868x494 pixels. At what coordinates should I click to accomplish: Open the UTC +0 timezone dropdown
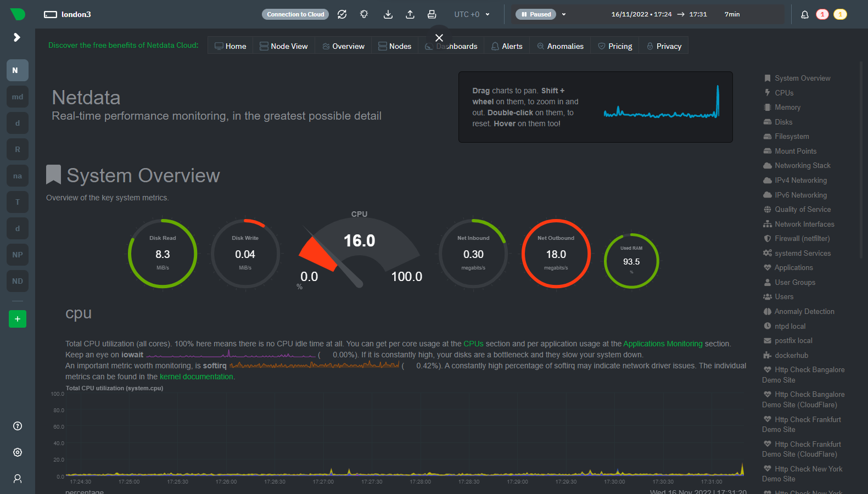(x=472, y=14)
